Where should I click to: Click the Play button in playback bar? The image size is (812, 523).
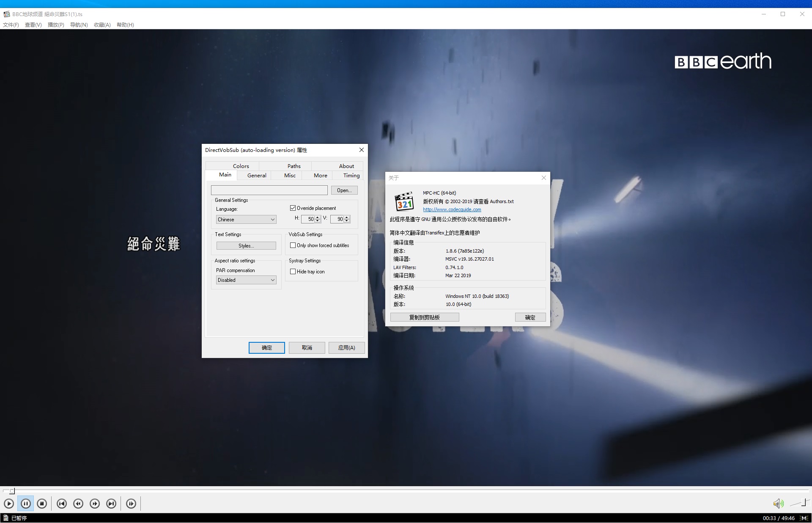pyautogui.click(x=9, y=504)
